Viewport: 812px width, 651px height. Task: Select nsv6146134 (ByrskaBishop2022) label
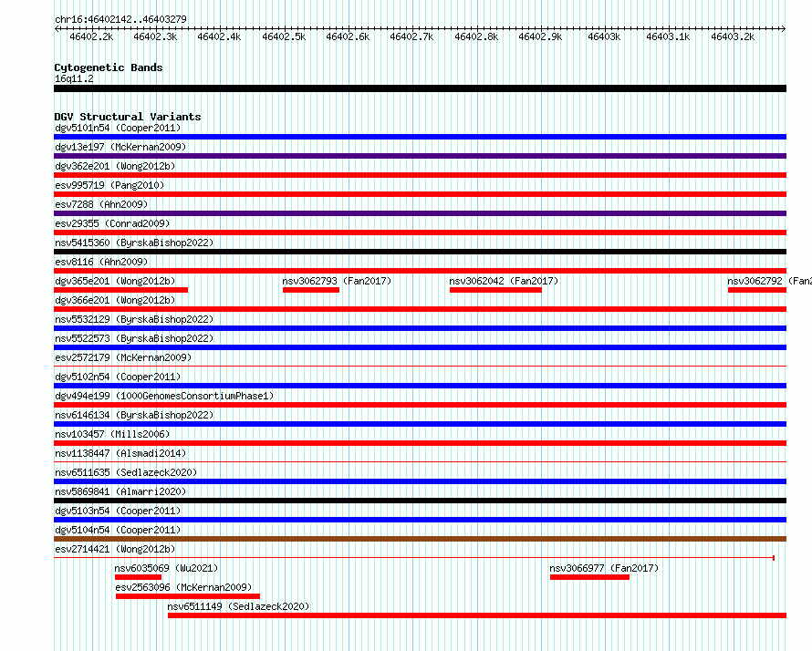click(x=134, y=415)
